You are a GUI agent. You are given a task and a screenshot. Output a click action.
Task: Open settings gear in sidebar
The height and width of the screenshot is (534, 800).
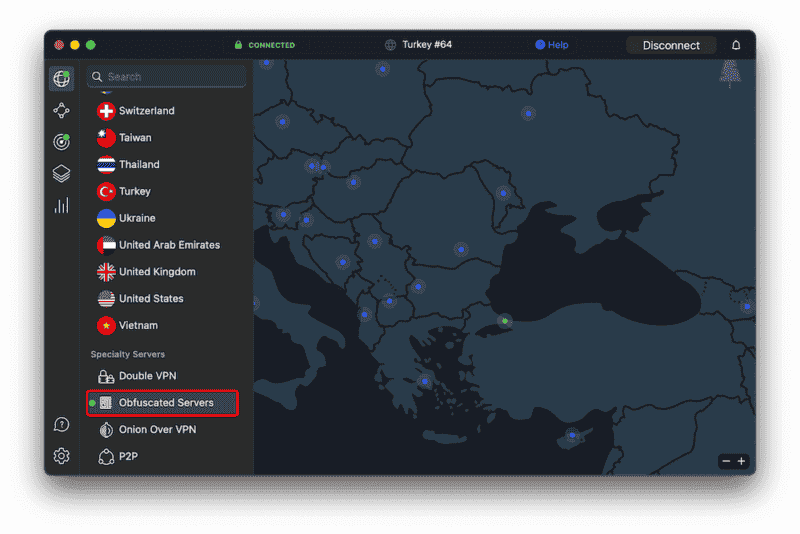click(62, 455)
